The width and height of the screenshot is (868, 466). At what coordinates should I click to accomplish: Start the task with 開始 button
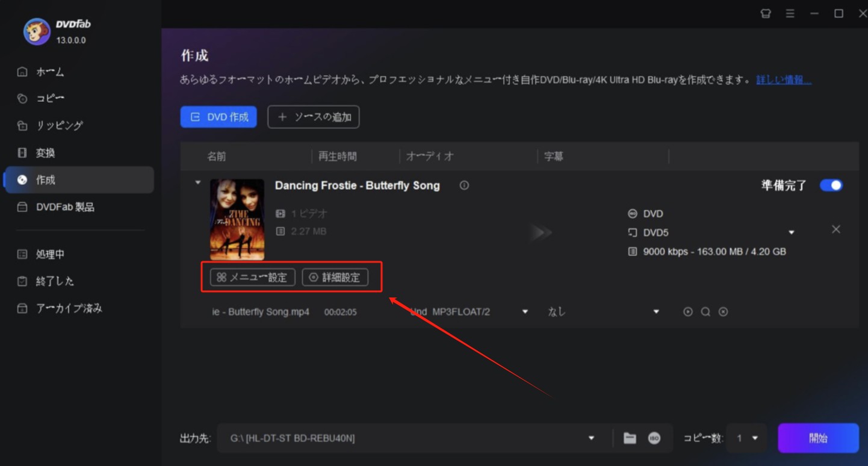[818, 438]
